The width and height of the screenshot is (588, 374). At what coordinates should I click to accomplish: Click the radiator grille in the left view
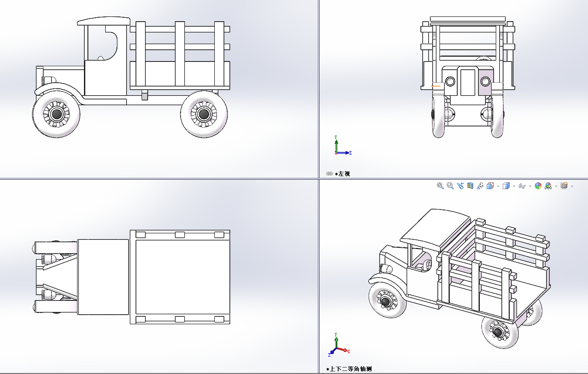pyautogui.click(x=468, y=81)
